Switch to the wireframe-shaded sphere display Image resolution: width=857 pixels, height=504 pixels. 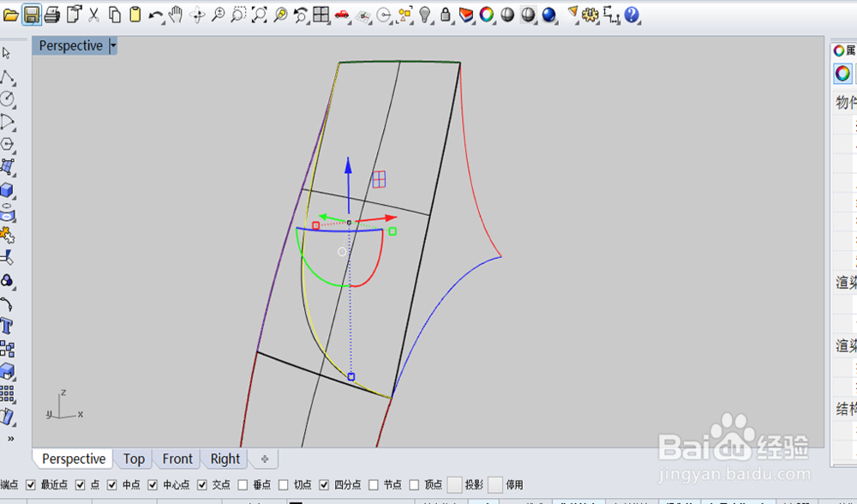point(528,15)
